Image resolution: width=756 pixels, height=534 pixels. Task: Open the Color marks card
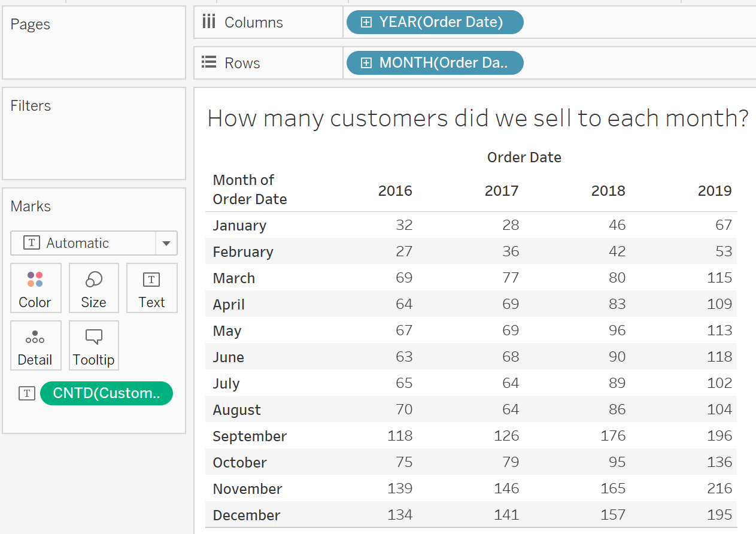35,288
